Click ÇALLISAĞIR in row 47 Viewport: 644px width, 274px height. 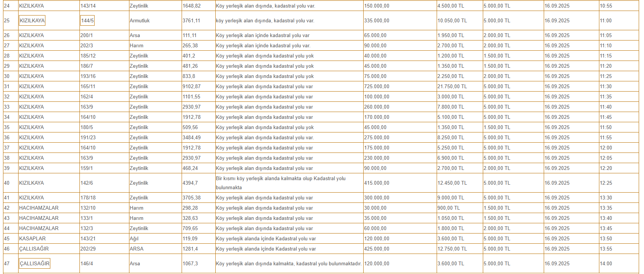click(x=34, y=263)
